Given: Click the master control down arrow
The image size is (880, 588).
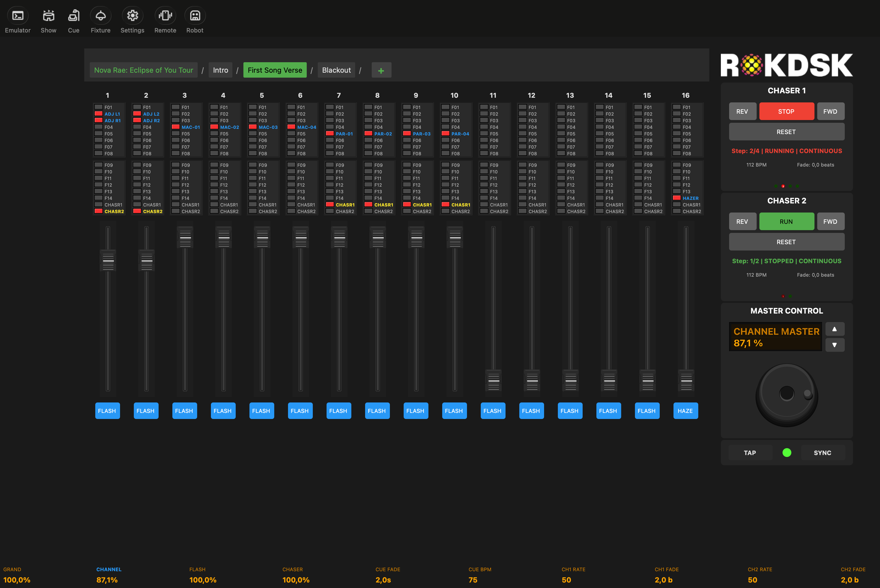Looking at the screenshot, I should click(835, 345).
